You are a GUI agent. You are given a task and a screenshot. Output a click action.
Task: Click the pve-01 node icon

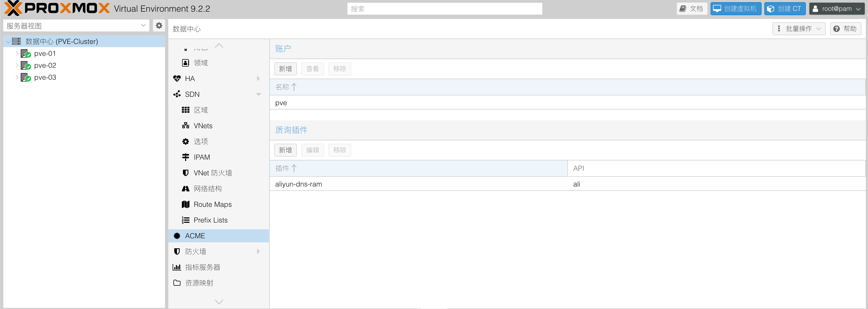coord(26,53)
